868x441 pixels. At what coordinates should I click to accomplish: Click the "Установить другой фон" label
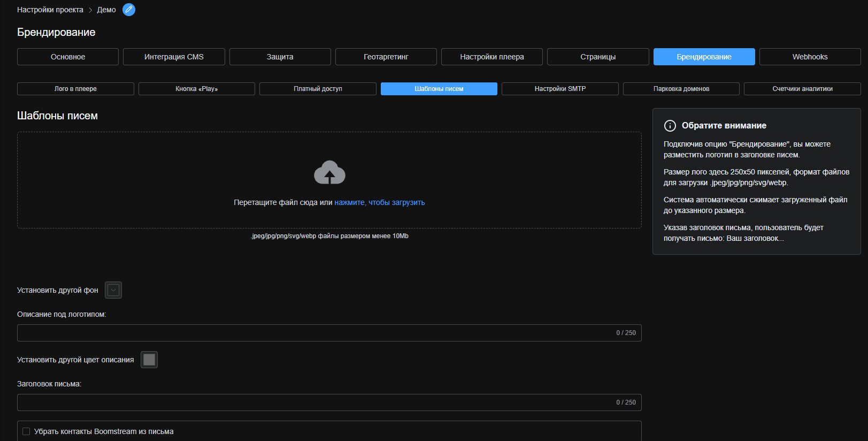(58, 290)
